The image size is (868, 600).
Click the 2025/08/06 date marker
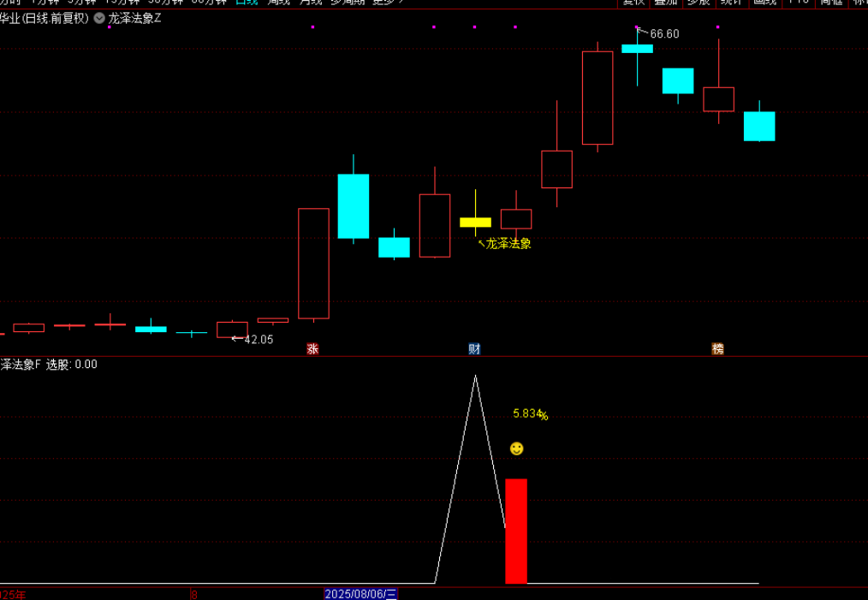[x=360, y=593]
